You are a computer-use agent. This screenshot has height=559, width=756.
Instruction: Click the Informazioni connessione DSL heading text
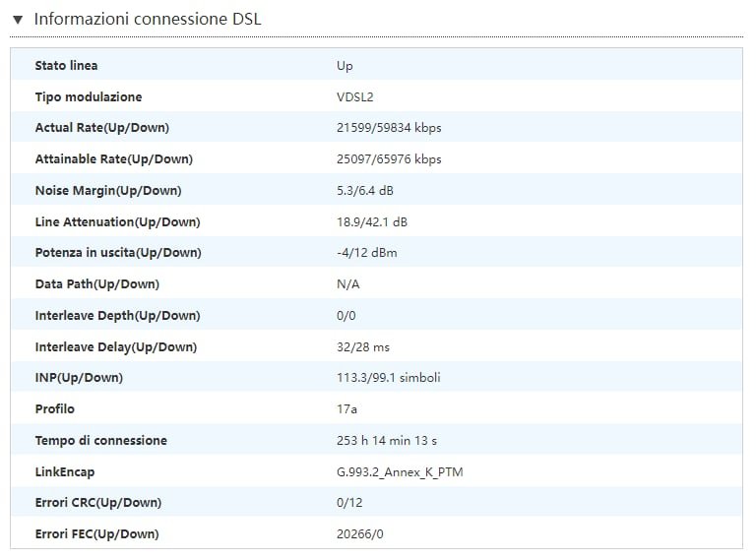click(148, 20)
